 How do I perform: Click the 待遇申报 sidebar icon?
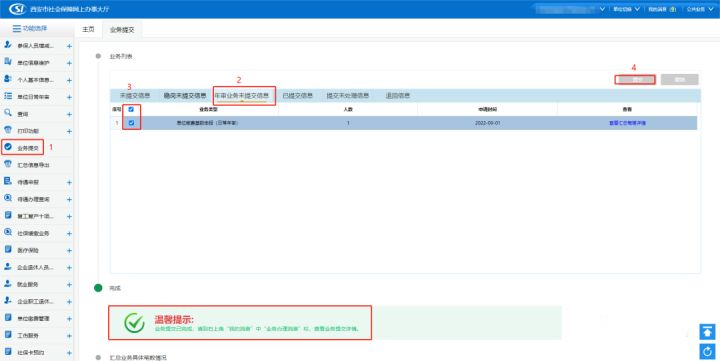[8, 181]
